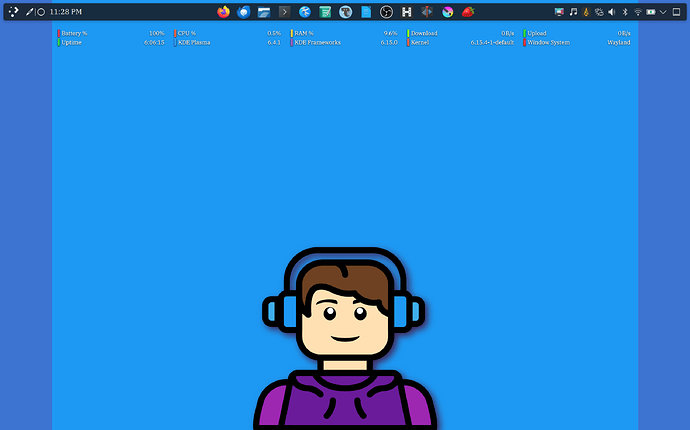This screenshot has height=430, width=690.
Task: Launch the round grey mascot icon app
Action: pyautogui.click(x=345, y=12)
